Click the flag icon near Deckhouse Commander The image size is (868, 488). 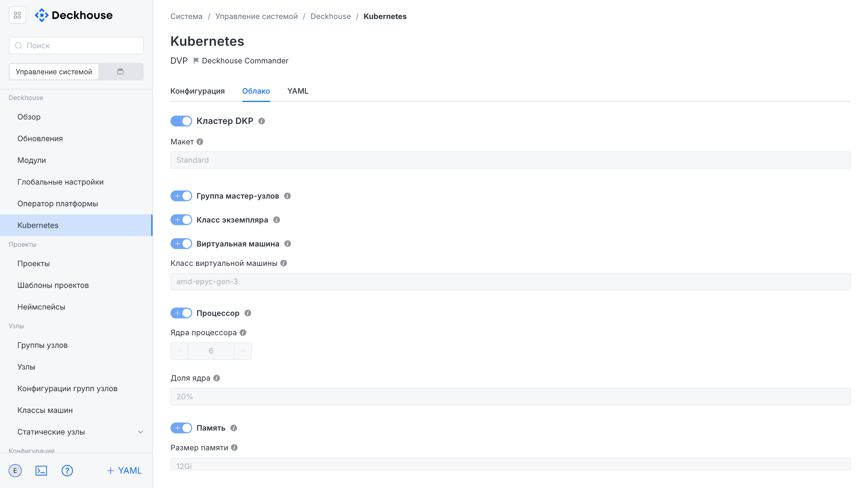pyautogui.click(x=196, y=61)
